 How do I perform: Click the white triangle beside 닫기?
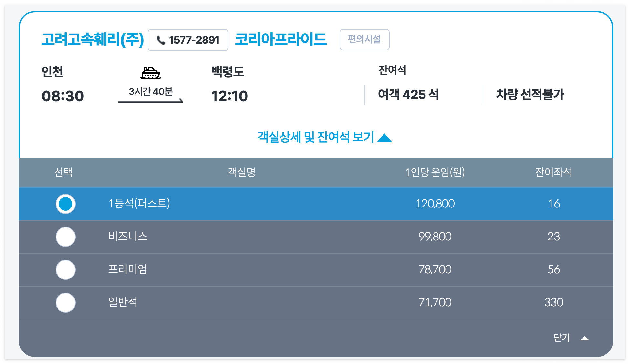[584, 338]
